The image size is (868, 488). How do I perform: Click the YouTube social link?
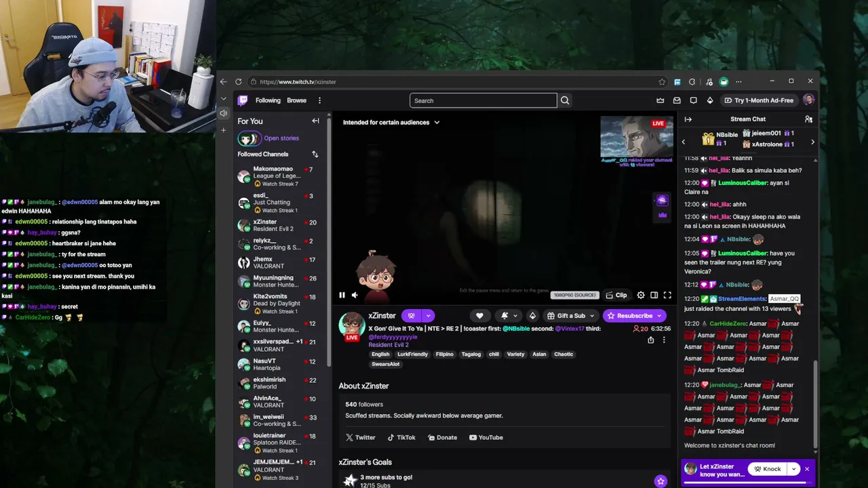pyautogui.click(x=486, y=437)
